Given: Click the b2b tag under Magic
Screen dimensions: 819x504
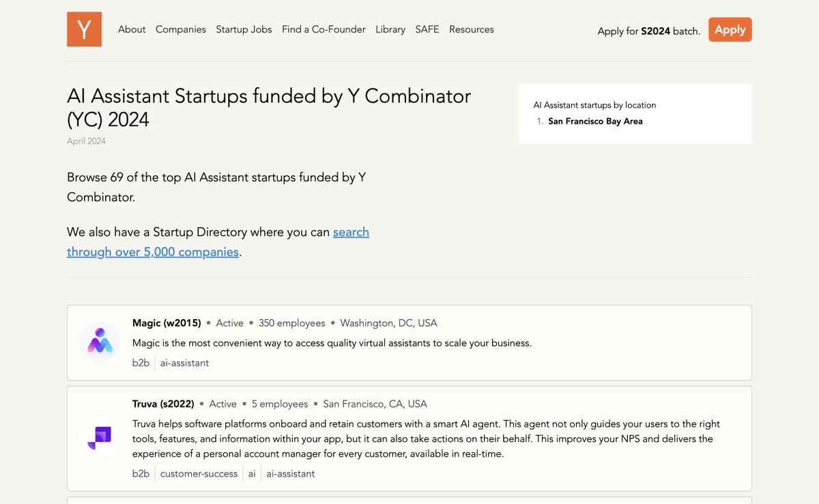Looking at the screenshot, I should click(141, 363).
